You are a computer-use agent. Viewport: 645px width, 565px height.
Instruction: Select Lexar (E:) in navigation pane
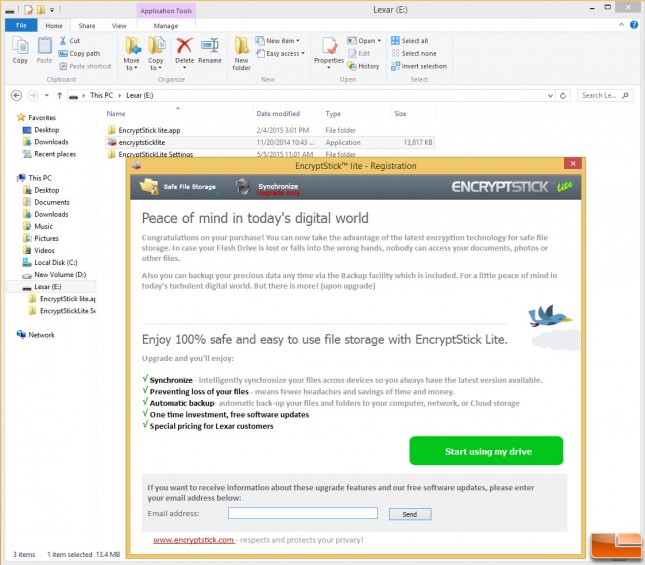tap(42, 287)
